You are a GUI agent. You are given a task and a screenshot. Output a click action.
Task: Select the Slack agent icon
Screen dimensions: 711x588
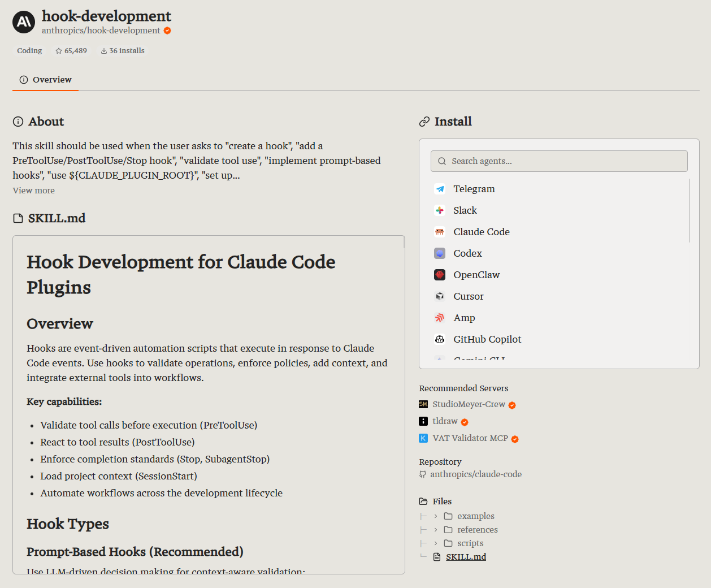[x=440, y=210]
